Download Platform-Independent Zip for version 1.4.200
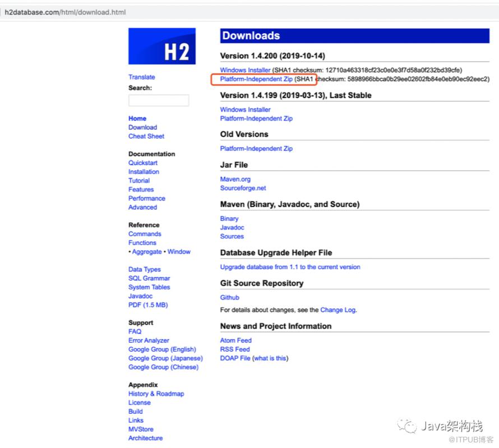The image size is (499, 448). coord(256,79)
